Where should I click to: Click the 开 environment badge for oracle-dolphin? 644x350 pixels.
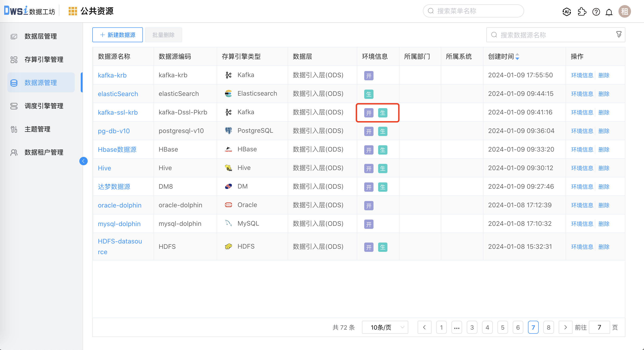[x=369, y=205]
